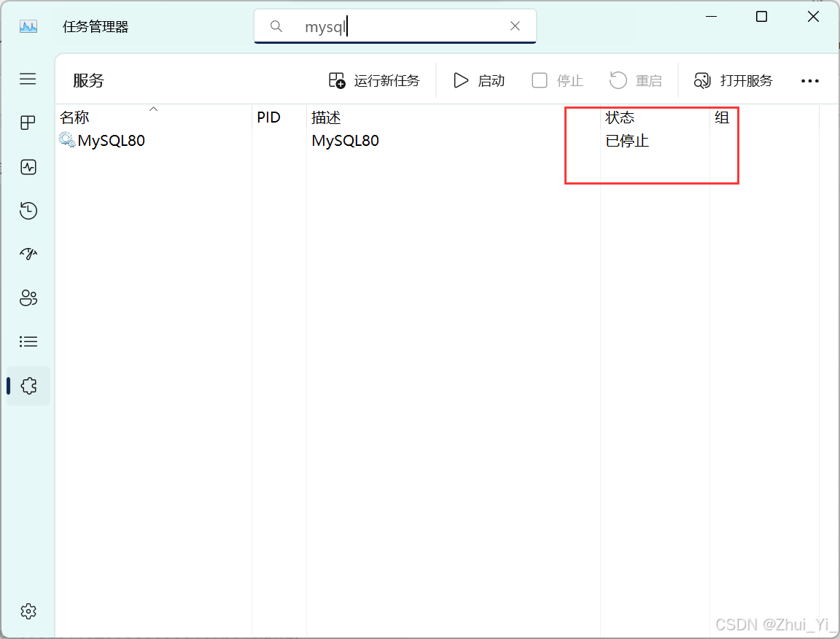
Task: Click the MySQL80 description cell
Action: [x=346, y=141]
